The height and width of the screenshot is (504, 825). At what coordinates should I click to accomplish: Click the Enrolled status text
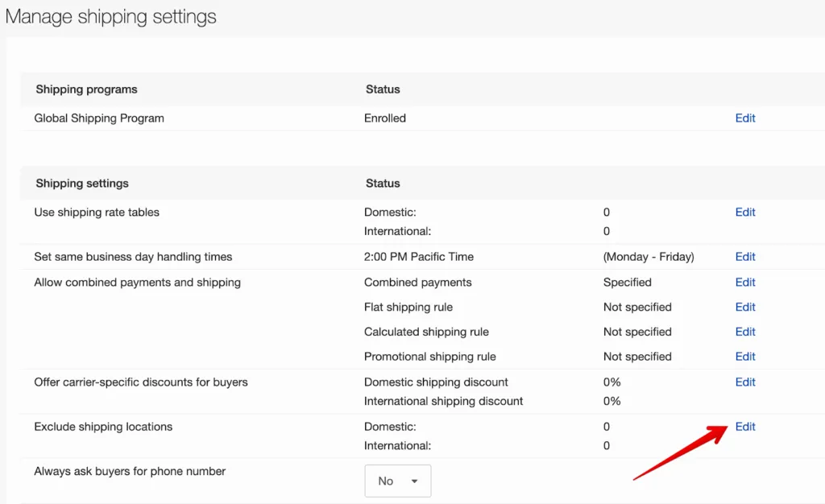pyautogui.click(x=384, y=118)
